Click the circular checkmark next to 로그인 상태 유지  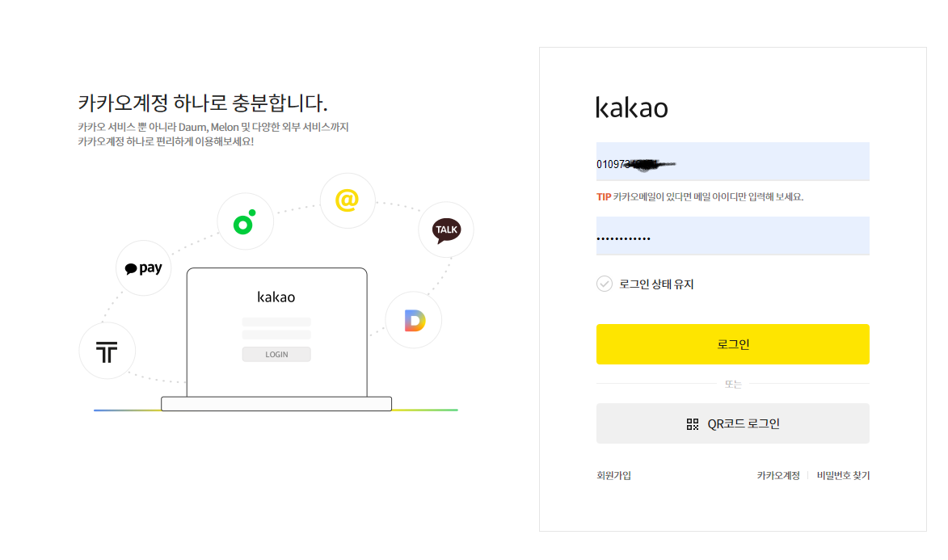coord(606,284)
